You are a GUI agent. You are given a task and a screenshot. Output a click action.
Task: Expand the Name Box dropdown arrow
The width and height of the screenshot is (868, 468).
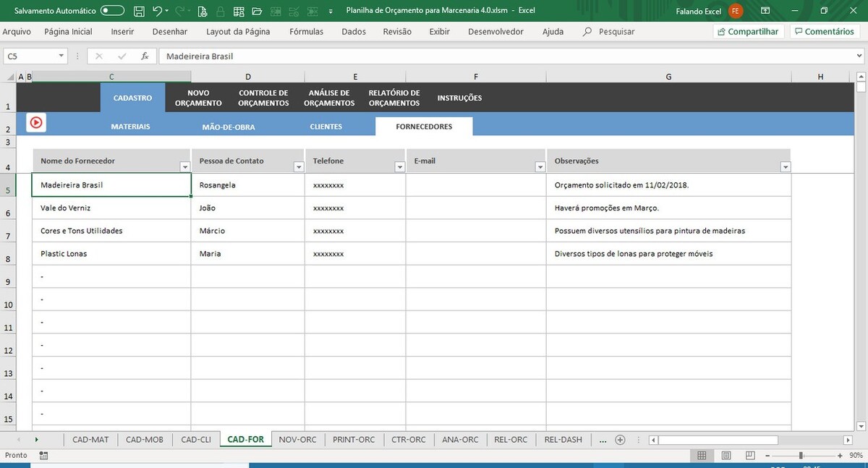[x=61, y=56]
